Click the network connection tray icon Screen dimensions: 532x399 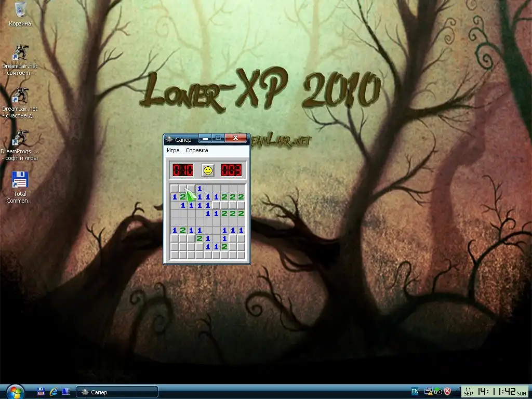click(x=429, y=392)
